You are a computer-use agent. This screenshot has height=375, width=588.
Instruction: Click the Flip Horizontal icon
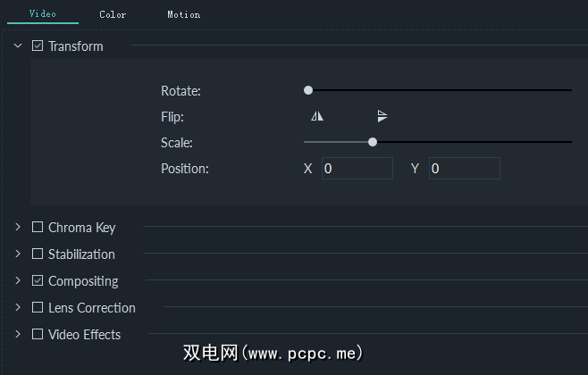317,116
